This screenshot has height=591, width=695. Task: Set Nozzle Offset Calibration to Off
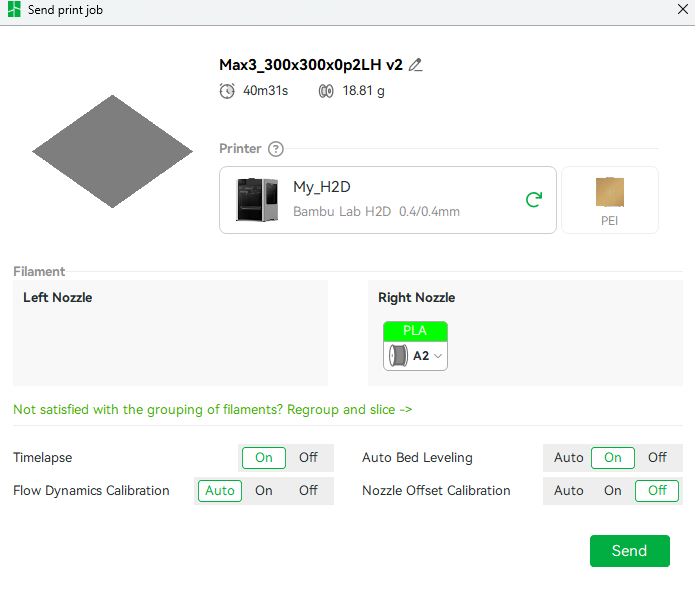pos(657,491)
